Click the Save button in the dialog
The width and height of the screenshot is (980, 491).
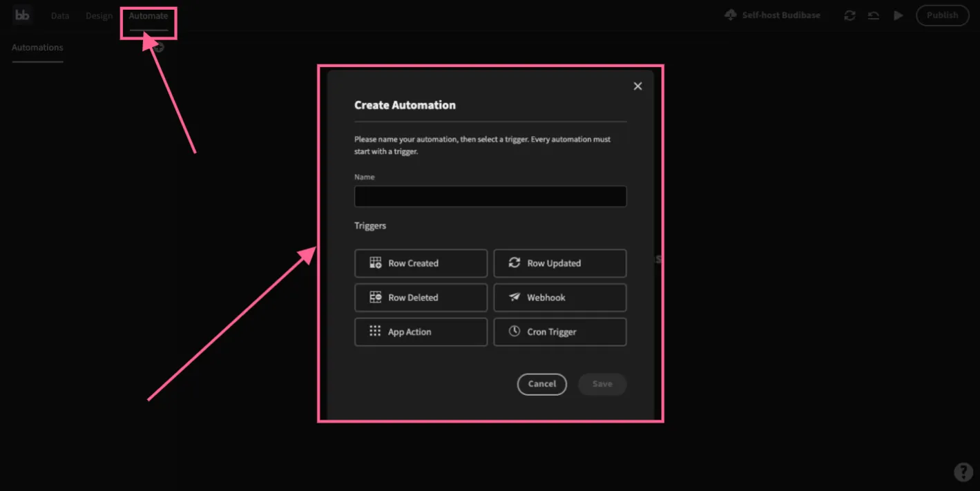[602, 384]
